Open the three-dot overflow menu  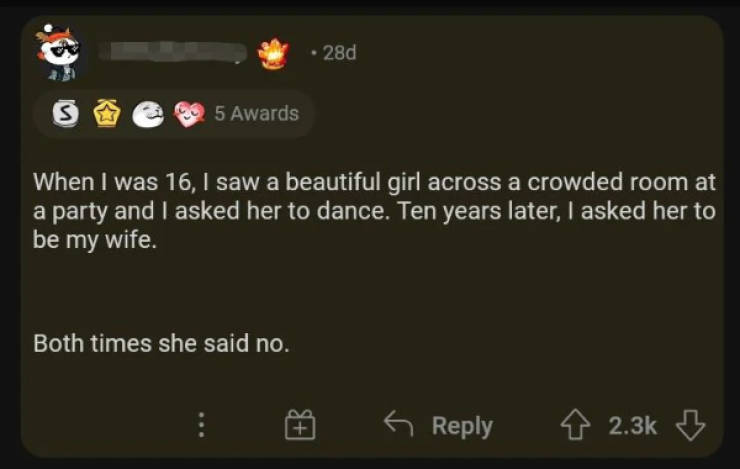(x=201, y=426)
